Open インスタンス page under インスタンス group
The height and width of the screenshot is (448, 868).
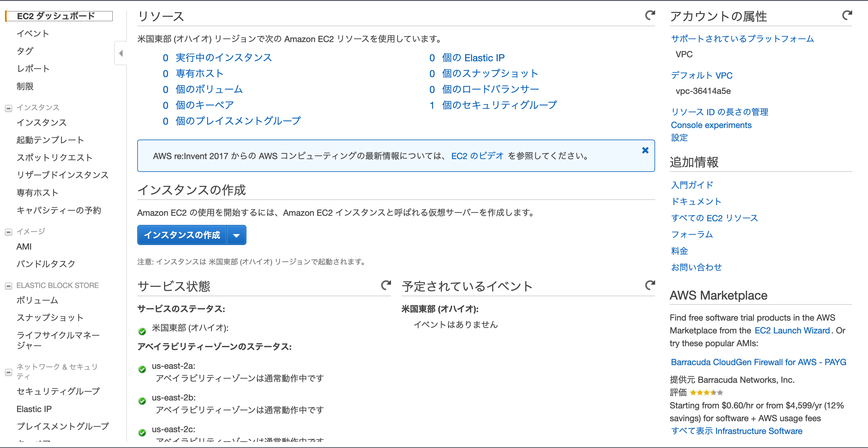(x=41, y=122)
